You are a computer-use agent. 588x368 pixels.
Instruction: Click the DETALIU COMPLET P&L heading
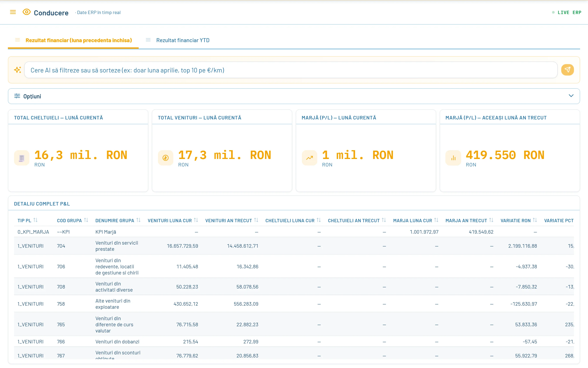point(42,204)
